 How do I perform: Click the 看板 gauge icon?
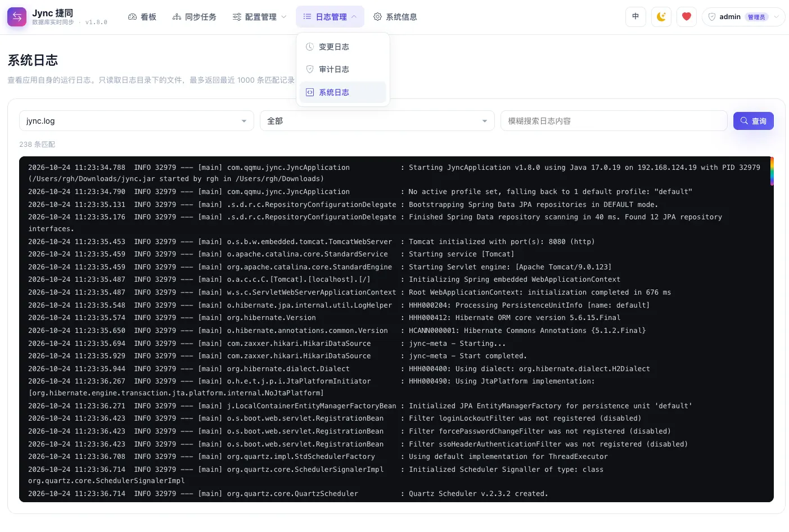click(x=132, y=17)
